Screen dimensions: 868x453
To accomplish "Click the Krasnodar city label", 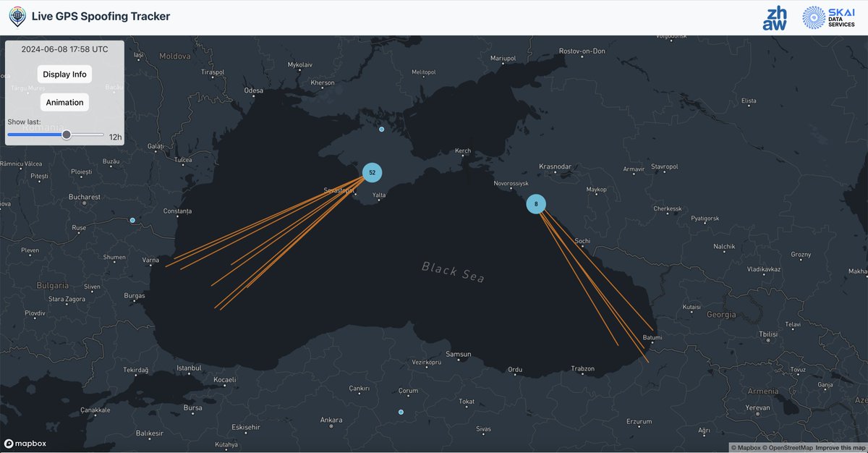I will (x=556, y=166).
